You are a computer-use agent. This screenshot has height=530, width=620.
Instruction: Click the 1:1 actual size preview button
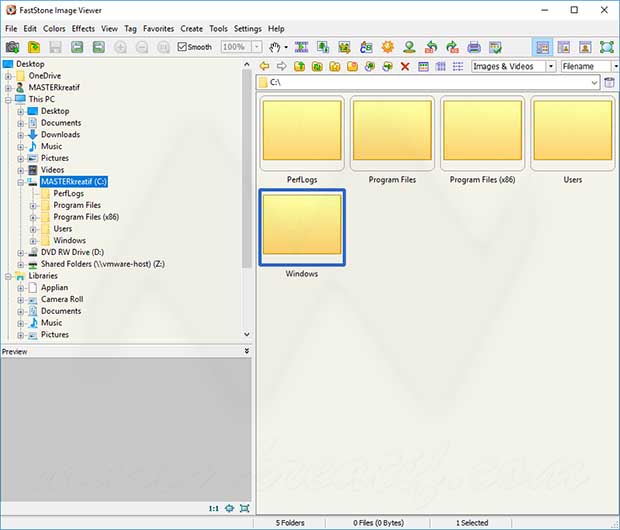[x=214, y=509]
